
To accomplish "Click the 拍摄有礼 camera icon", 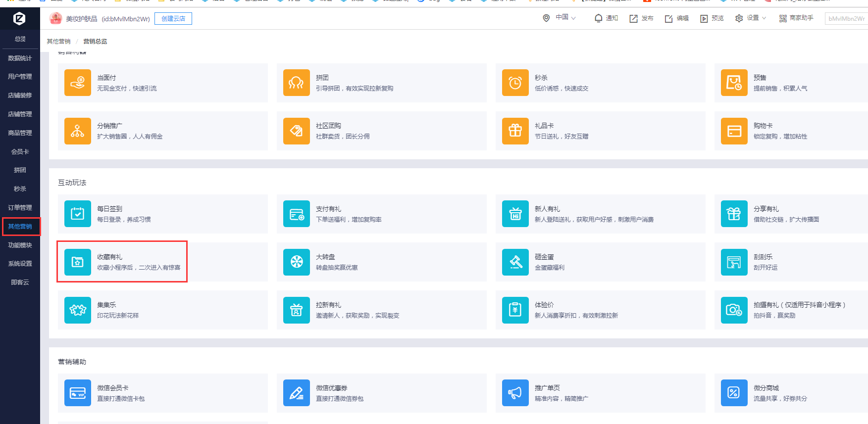I will click(734, 310).
